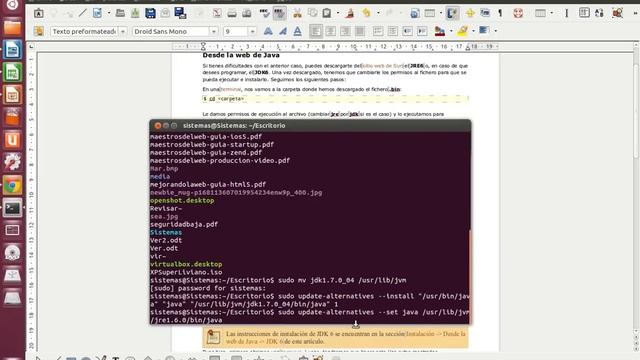
Task: Toggle Numbering list button
Action: pyautogui.click(x=378, y=31)
